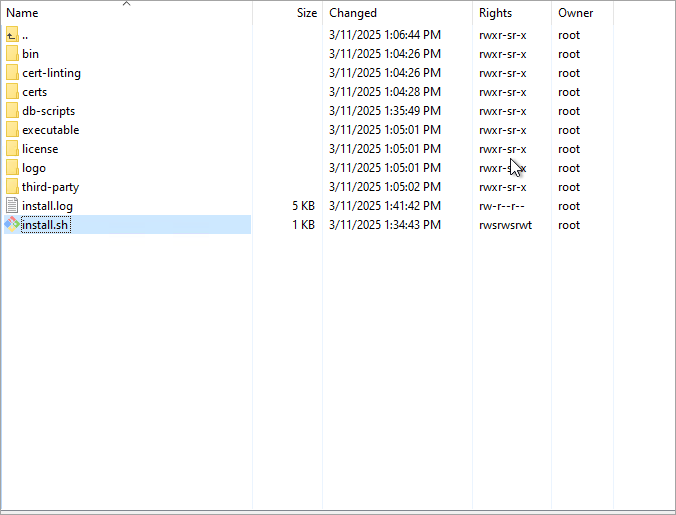Sort by the Rights column header
The height and width of the screenshot is (515, 676).
coord(495,13)
